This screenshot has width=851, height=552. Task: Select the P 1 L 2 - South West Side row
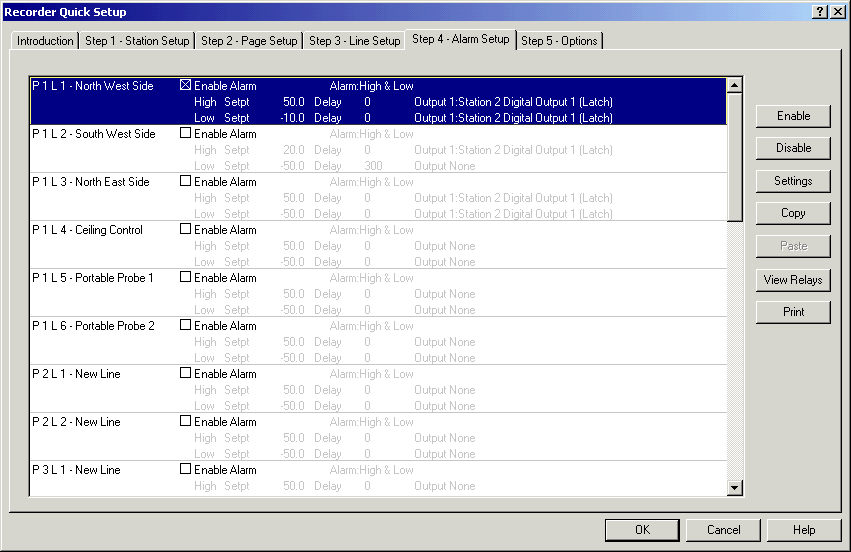tap(378, 149)
